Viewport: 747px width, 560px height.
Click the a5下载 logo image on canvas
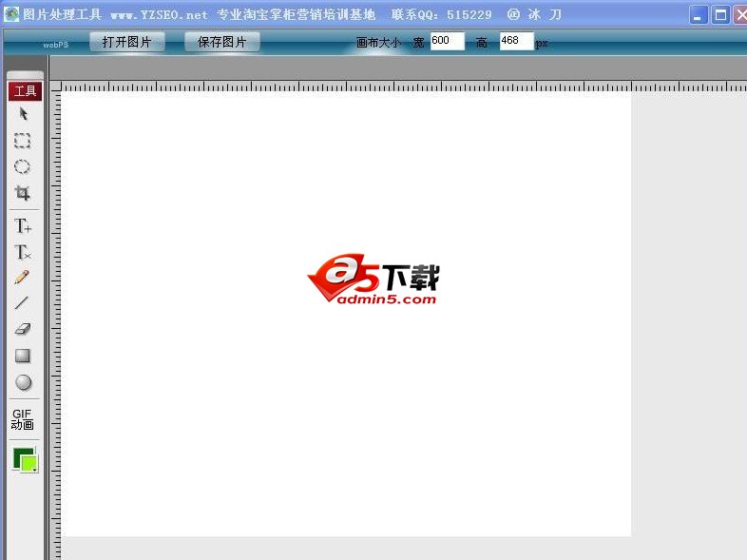click(x=373, y=280)
